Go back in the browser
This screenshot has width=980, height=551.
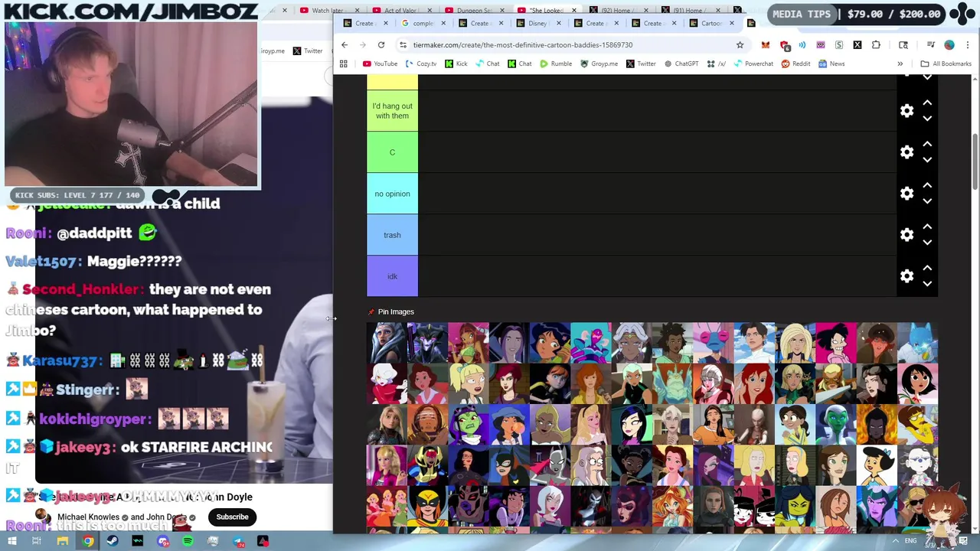pyautogui.click(x=345, y=44)
